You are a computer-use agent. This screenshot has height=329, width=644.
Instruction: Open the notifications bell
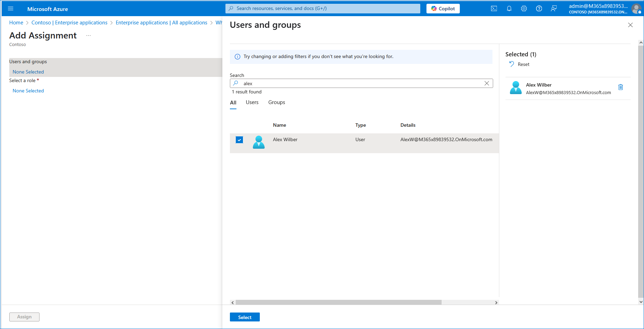[509, 9]
